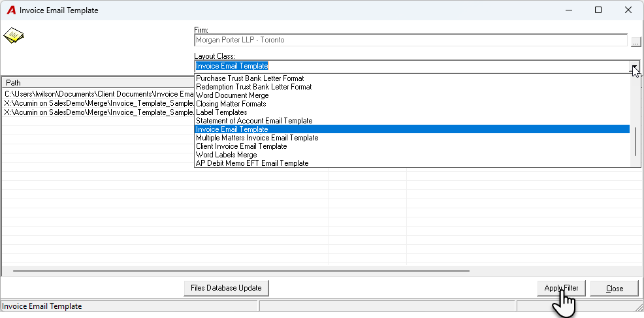The image size is (644, 318).
Task: Choose Word Document Merge option
Action: 412,95
